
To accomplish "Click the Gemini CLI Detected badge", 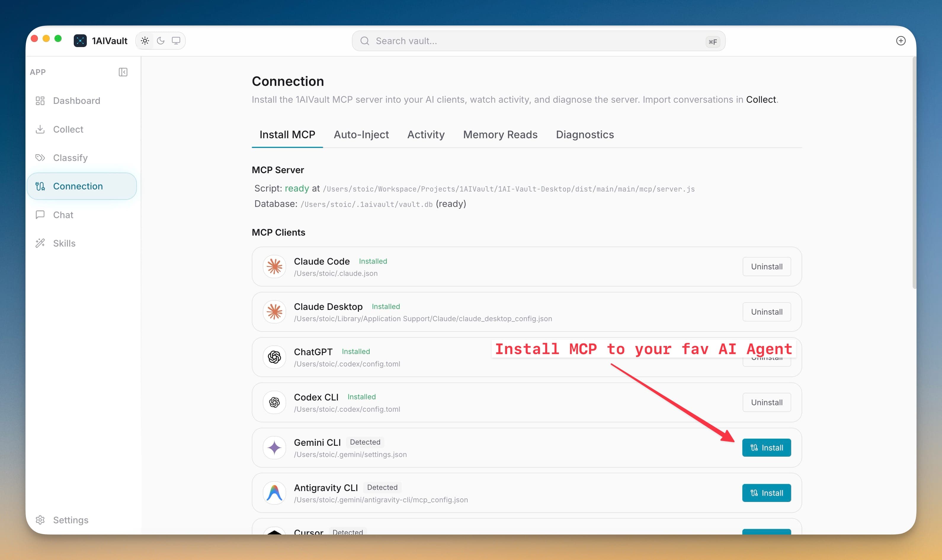I will 365,442.
